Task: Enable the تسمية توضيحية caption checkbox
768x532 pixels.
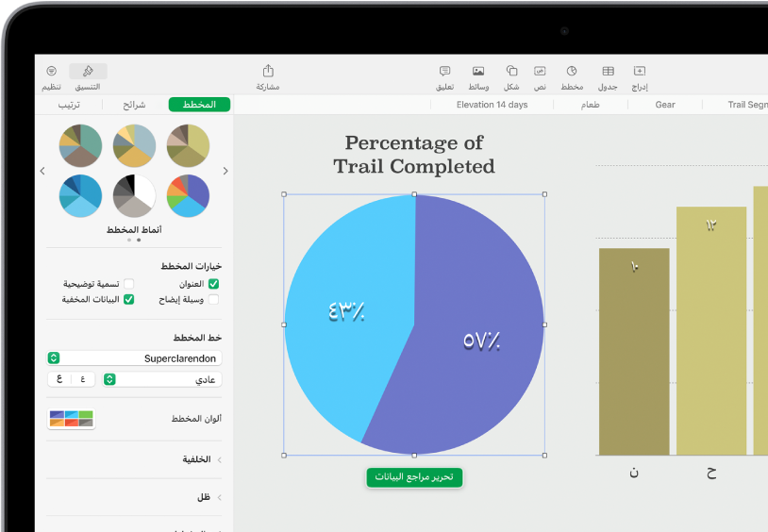Action: (x=129, y=283)
